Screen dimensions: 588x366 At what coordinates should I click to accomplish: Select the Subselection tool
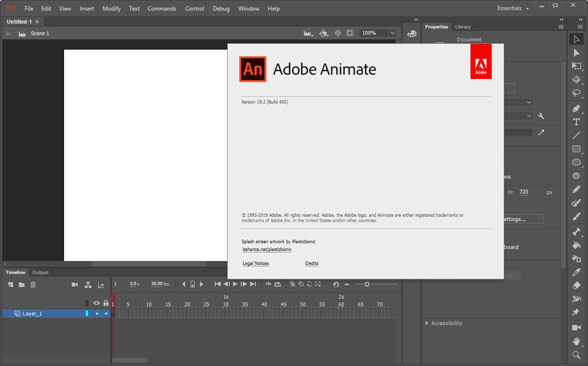(576, 52)
